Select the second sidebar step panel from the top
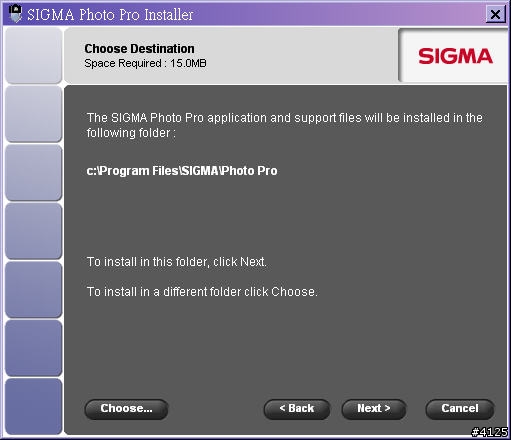 (x=34, y=114)
